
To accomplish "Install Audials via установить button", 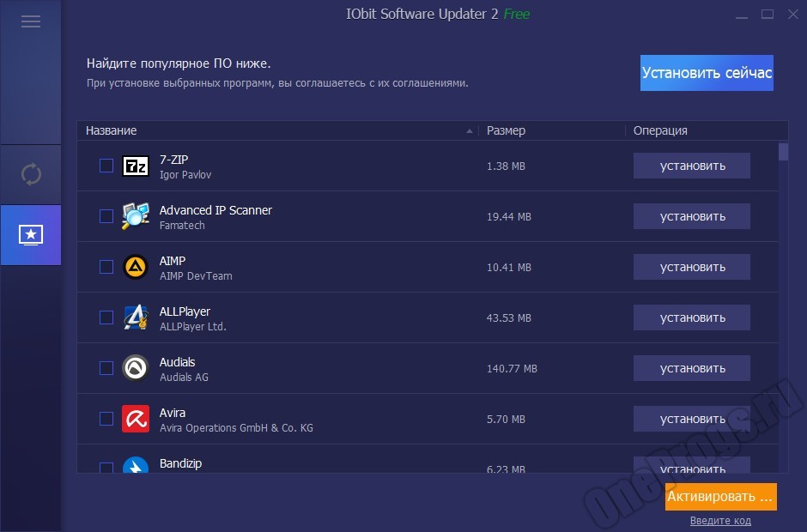I will (x=692, y=368).
